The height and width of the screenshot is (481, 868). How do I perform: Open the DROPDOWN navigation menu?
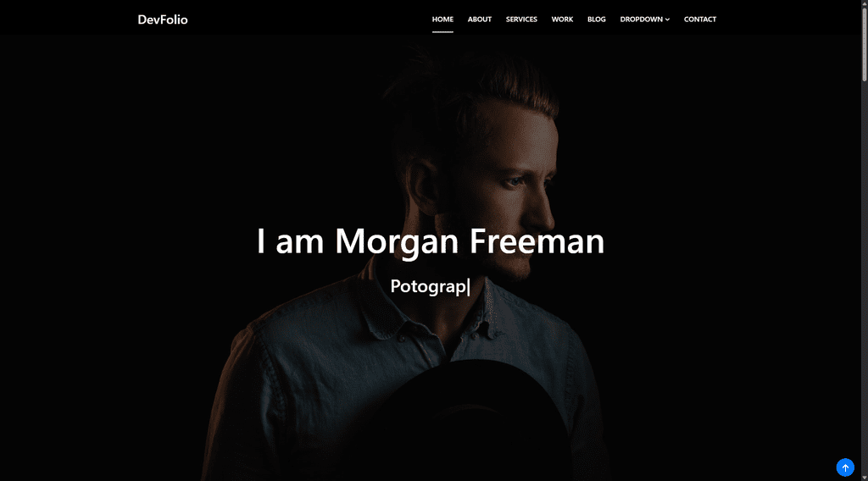[644, 19]
